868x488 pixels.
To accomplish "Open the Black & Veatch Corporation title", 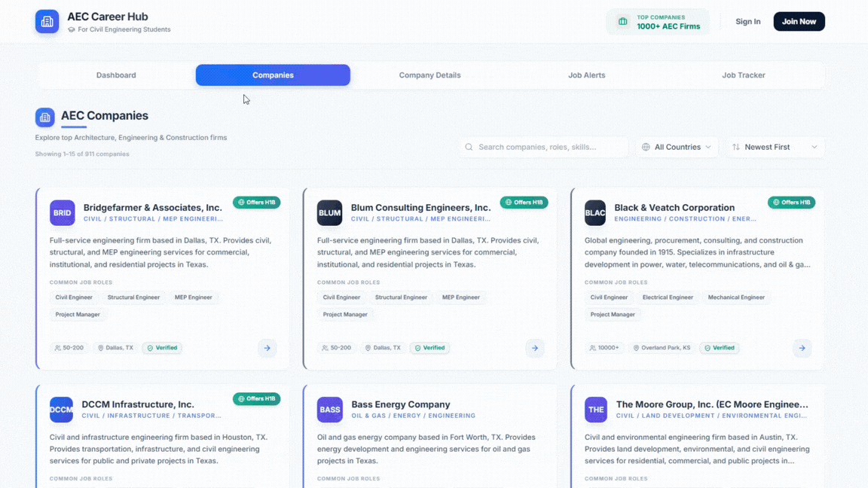I will [x=674, y=208].
